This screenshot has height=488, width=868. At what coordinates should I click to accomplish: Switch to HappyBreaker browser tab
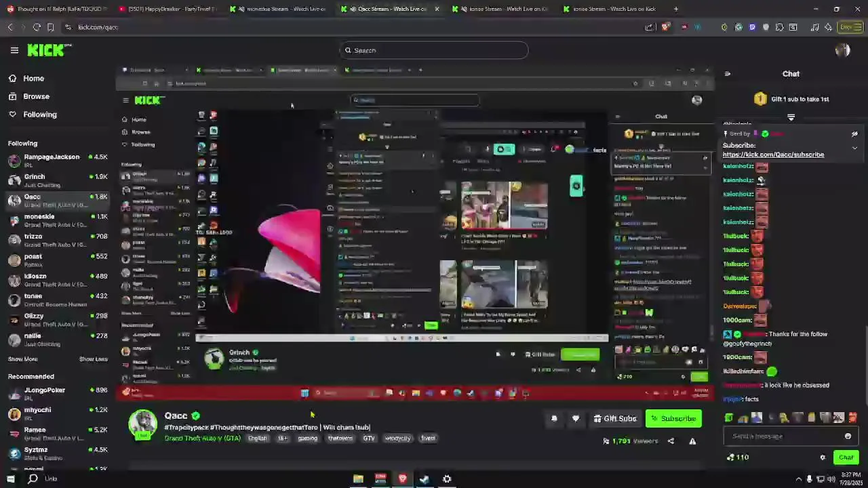167,9
